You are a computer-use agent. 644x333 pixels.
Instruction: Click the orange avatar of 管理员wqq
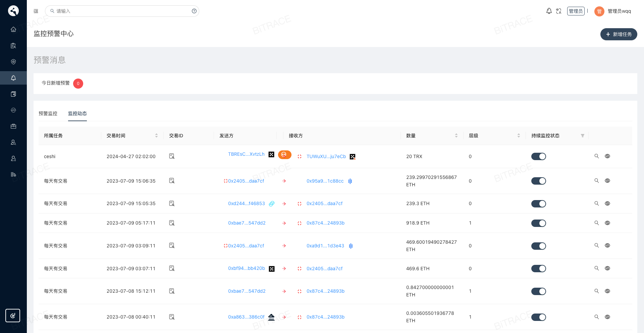(x=599, y=11)
